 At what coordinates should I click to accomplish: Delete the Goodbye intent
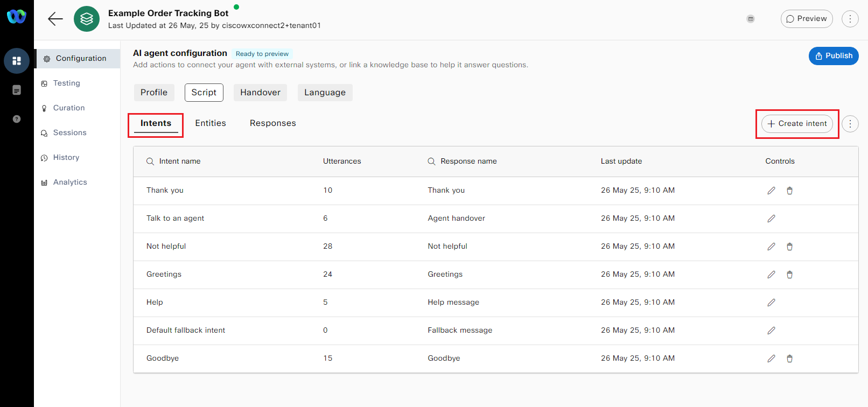coord(789,359)
